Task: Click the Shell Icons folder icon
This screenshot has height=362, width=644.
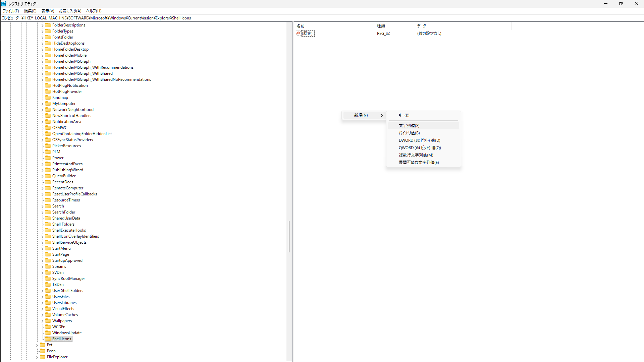Action: (x=48, y=339)
